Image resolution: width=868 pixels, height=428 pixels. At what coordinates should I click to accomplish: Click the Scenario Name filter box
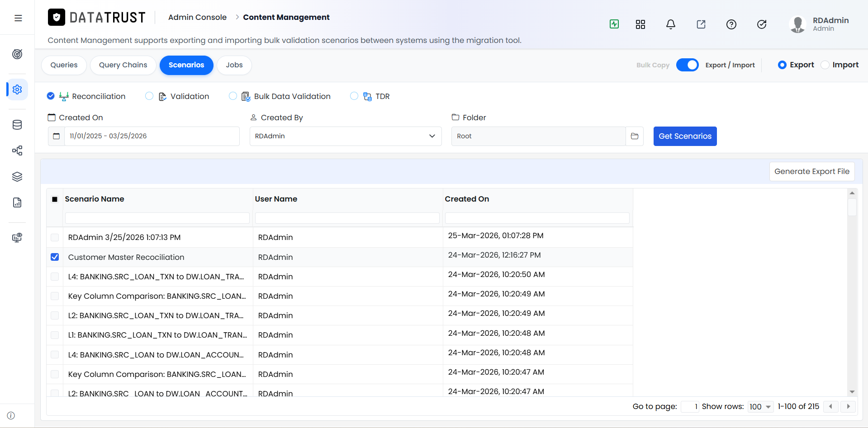coord(157,218)
